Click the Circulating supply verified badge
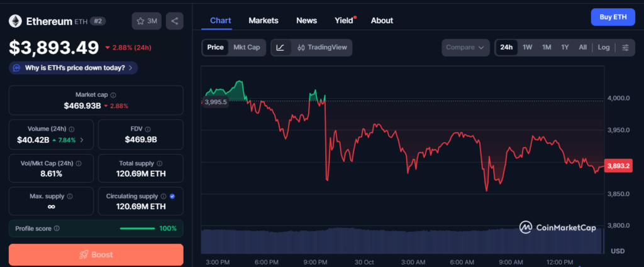The height and width of the screenshot is (267, 644). (x=172, y=196)
